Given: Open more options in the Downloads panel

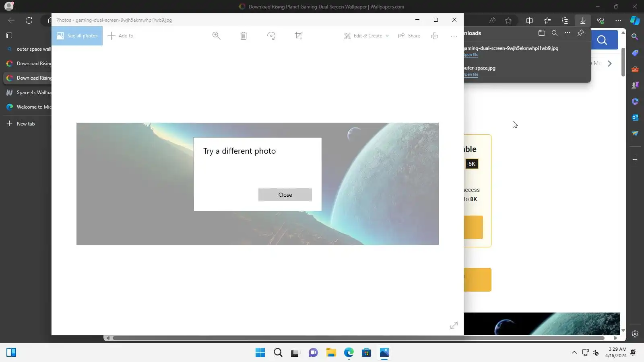Looking at the screenshot, I should pos(568,33).
